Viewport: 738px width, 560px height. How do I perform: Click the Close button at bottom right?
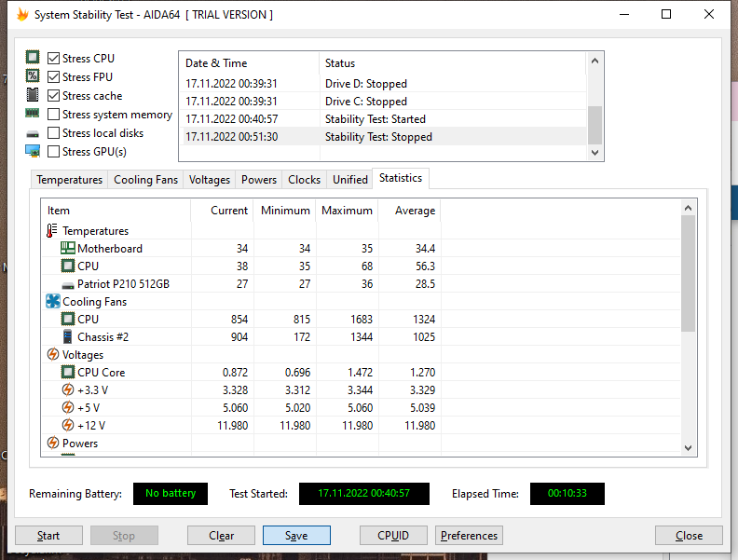pyautogui.click(x=689, y=536)
